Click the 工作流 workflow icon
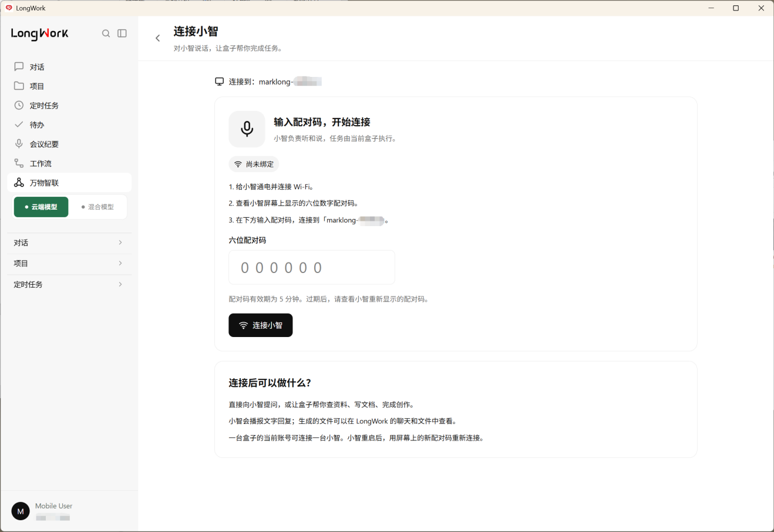 (19, 163)
